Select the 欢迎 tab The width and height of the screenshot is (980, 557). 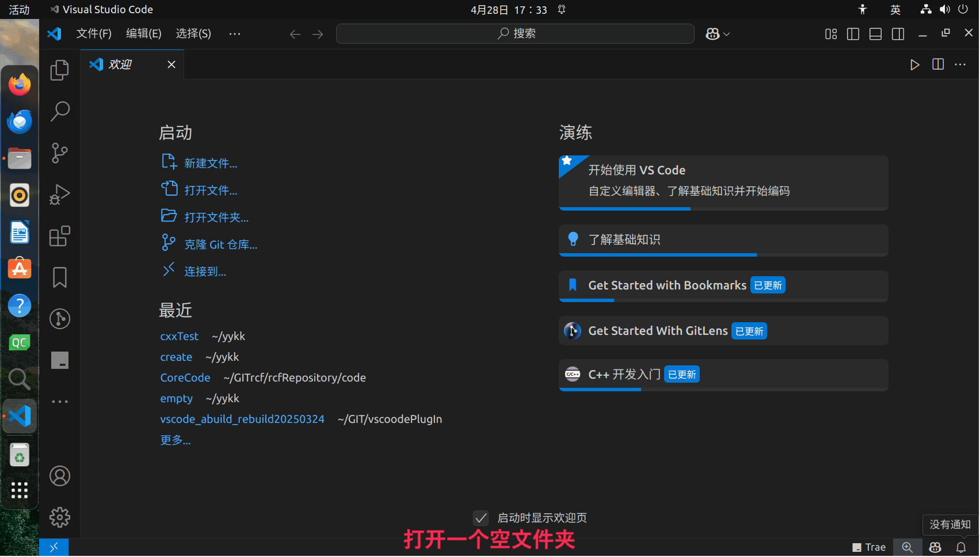pos(120,64)
